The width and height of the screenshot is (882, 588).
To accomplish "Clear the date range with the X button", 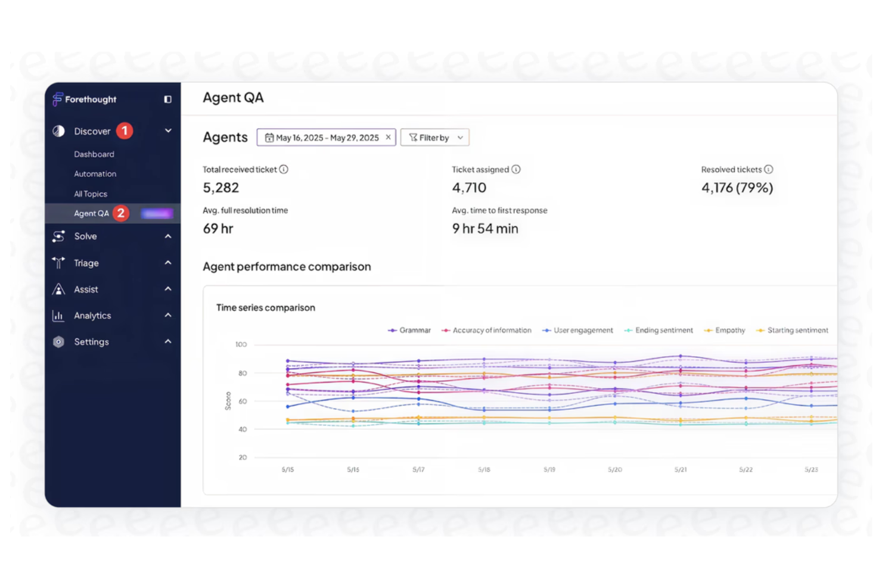I will click(388, 137).
